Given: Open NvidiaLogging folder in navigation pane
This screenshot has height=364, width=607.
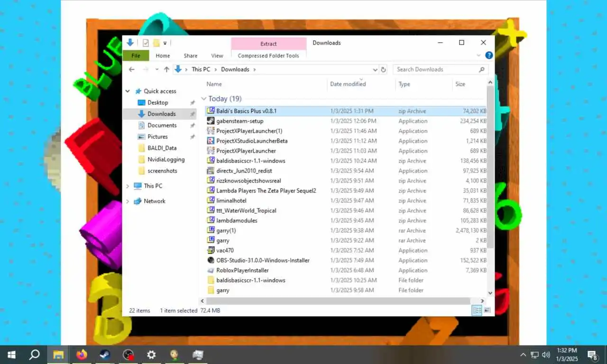Looking at the screenshot, I should tap(166, 159).
